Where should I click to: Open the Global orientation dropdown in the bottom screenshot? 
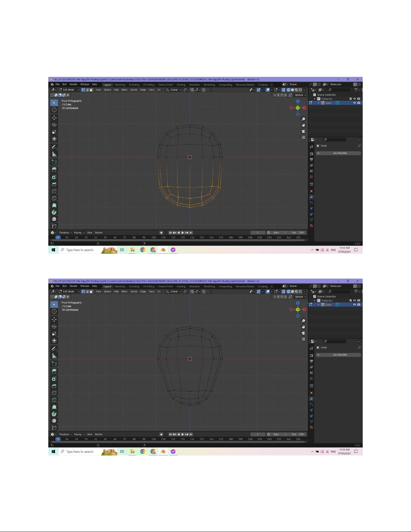(x=174, y=292)
